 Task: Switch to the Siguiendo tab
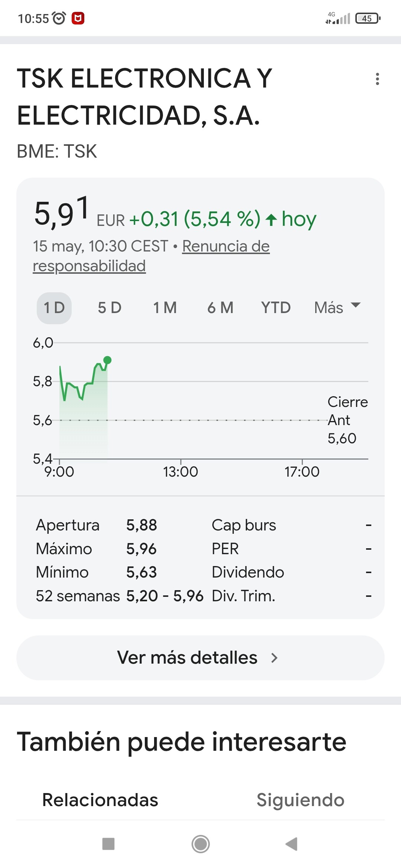point(300,800)
